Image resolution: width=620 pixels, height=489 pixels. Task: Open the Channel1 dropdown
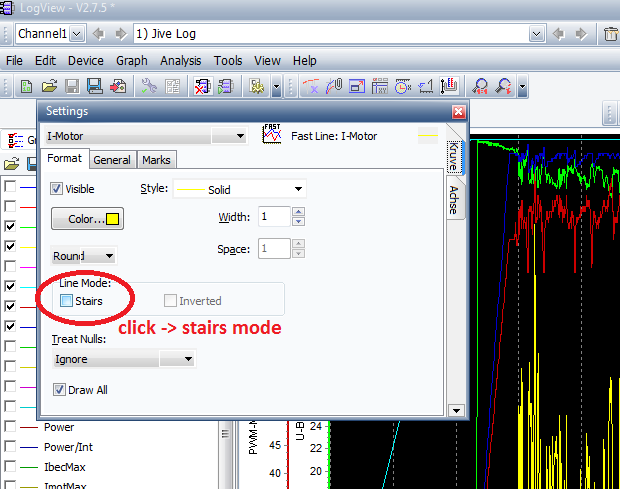click(x=77, y=34)
